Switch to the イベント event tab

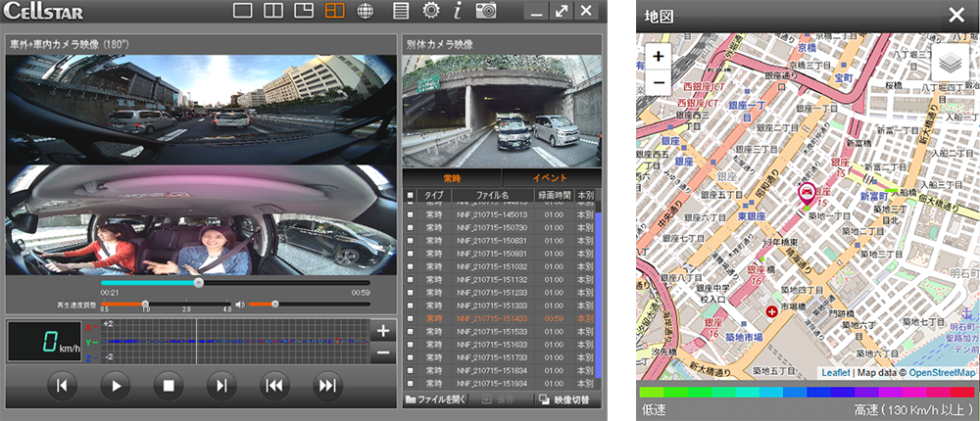550,178
